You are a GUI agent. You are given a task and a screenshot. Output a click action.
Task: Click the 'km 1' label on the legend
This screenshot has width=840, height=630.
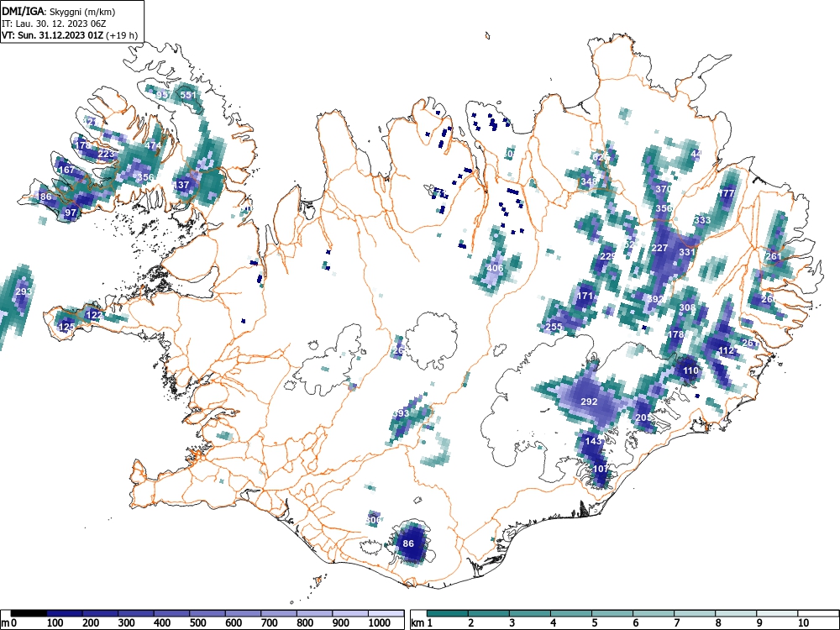(422, 623)
